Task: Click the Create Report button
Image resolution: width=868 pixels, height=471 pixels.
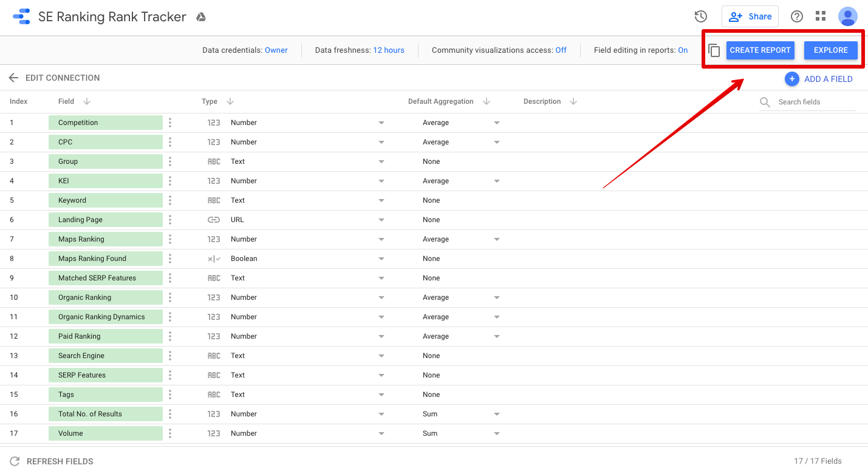Action: coord(760,50)
